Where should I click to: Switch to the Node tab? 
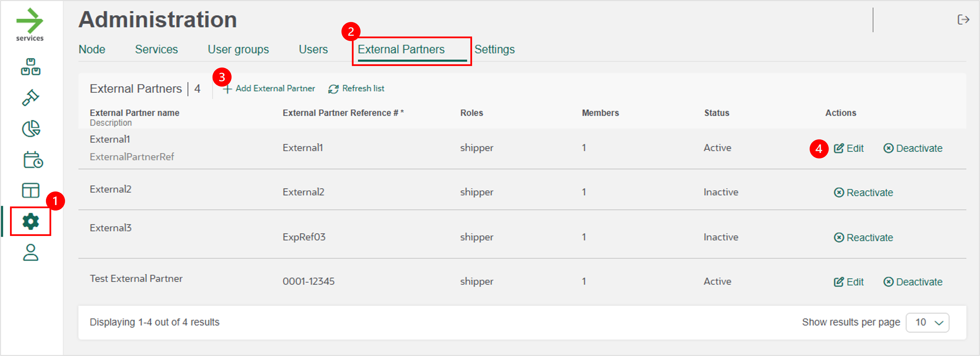point(92,49)
